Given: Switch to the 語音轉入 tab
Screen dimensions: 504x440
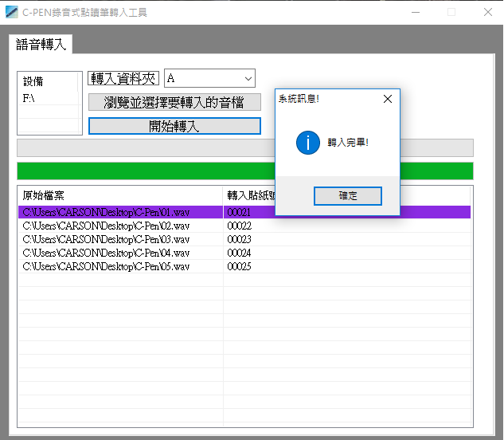Looking at the screenshot, I should (x=41, y=45).
